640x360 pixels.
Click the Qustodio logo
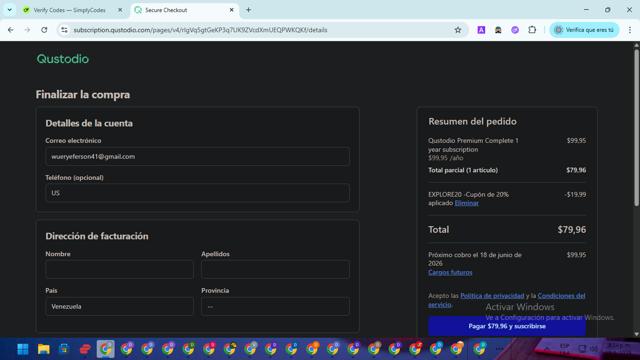(62, 59)
